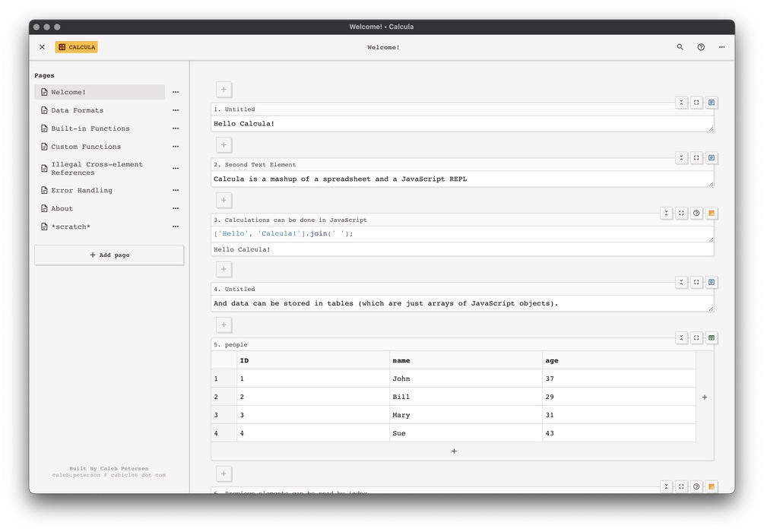Viewport: 764px width, 532px height.
Task: Open options menu for Welcome! page
Action: click(176, 92)
